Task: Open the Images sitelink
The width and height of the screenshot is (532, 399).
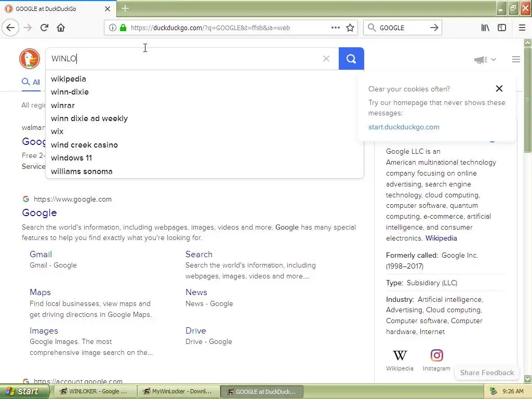Action: click(44, 330)
